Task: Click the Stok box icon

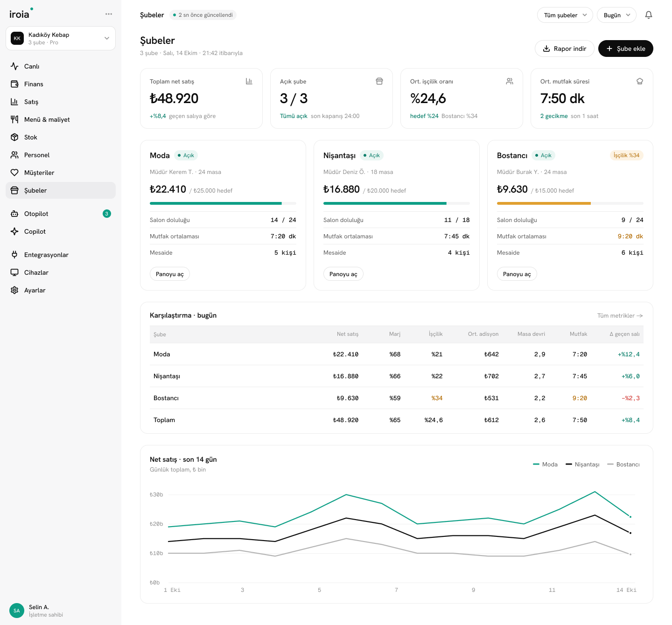Action: click(x=14, y=137)
